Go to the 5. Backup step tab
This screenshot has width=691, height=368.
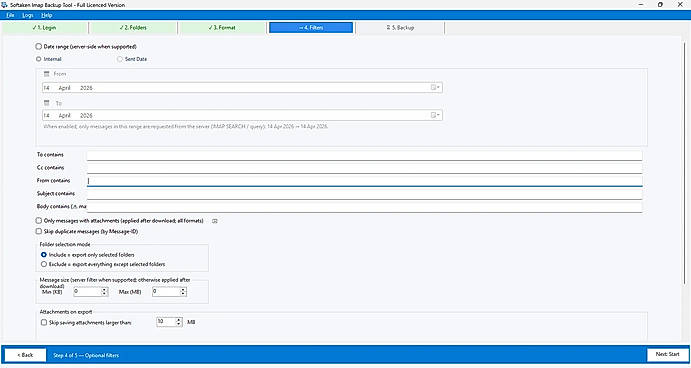click(400, 28)
